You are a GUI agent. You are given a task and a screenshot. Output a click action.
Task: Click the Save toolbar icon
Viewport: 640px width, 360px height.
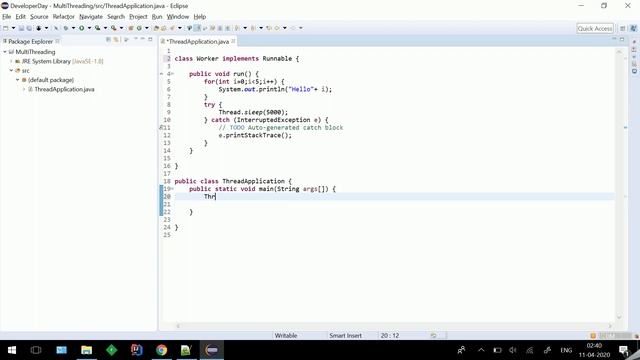point(21,28)
